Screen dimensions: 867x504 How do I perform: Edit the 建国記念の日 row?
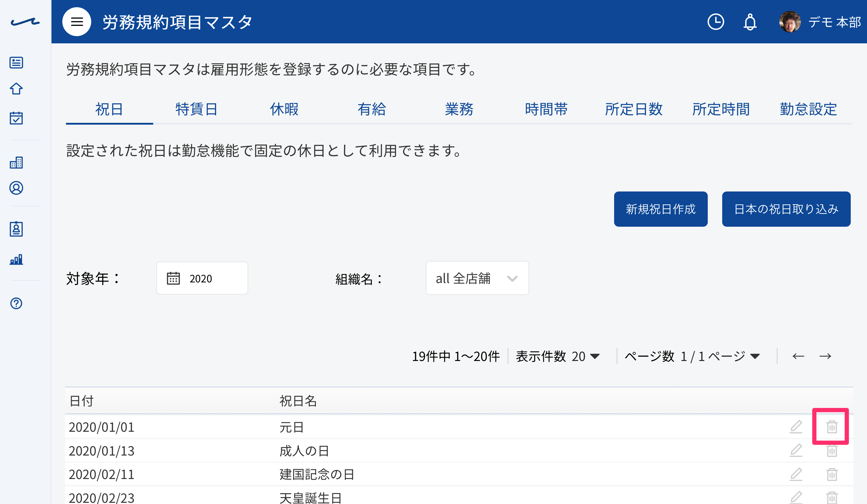796,474
